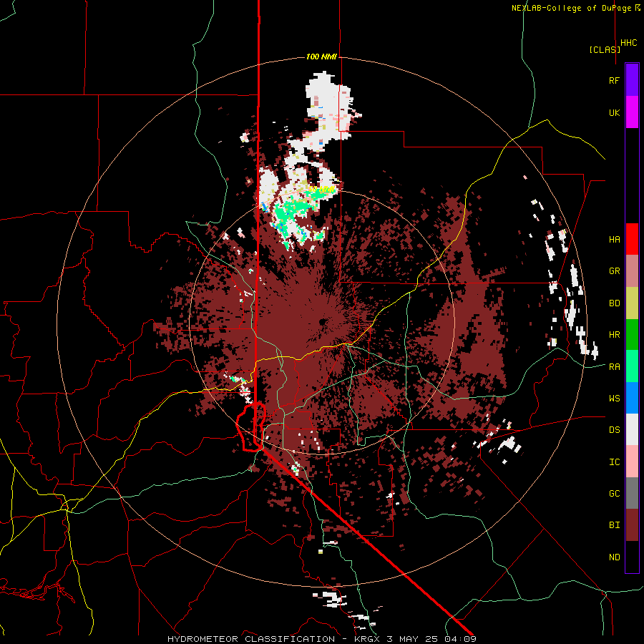
Task: Click the IC legend label
Action: [614, 462]
